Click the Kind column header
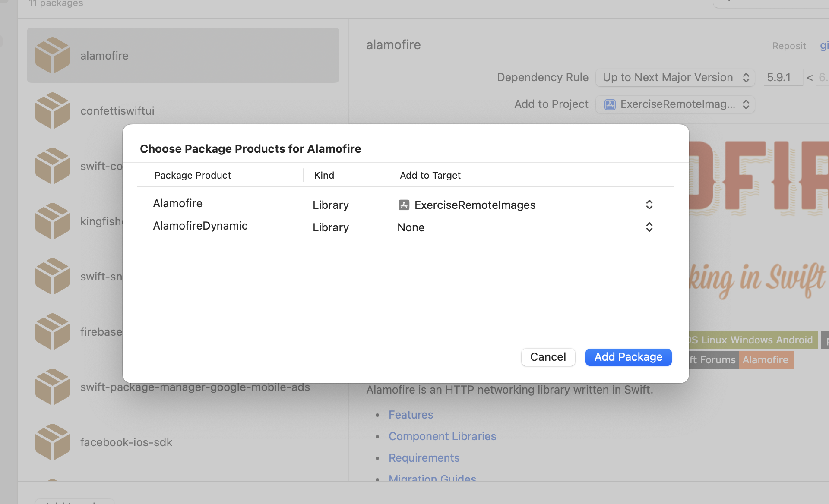Image resolution: width=829 pixels, height=504 pixels. click(324, 175)
